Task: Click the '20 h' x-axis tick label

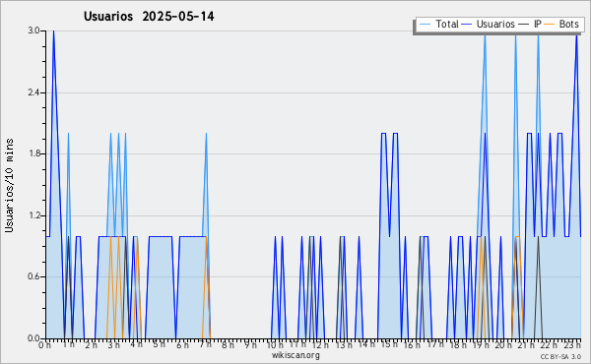Action: point(502,345)
